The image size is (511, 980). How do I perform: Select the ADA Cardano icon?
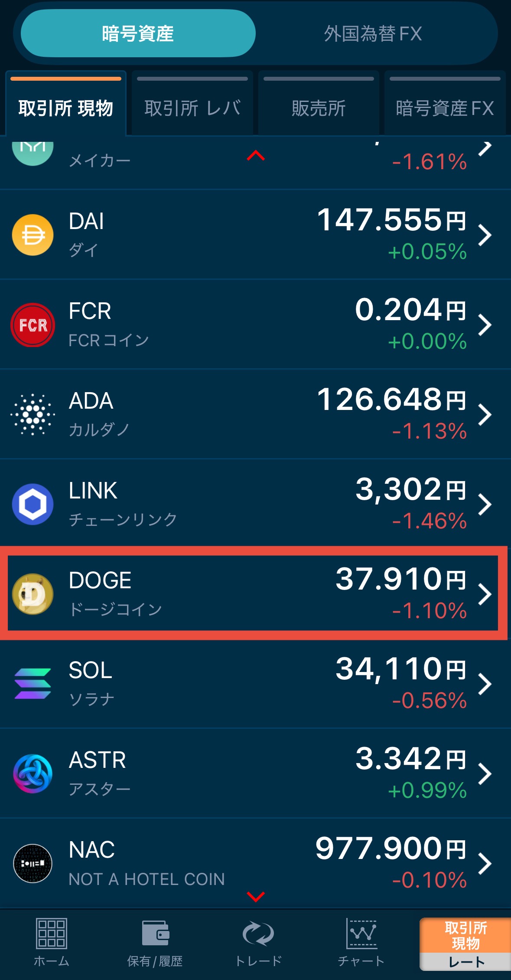point(33,414)
